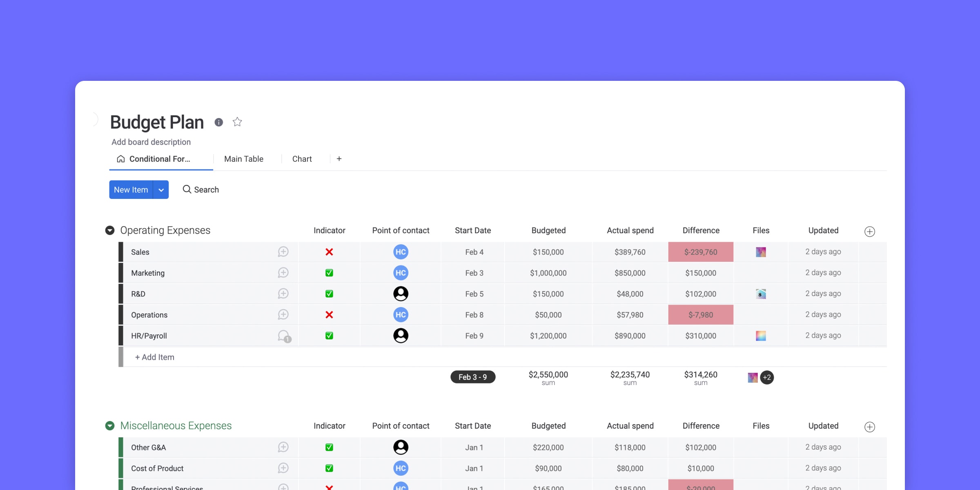
Task: Expand the Miscellaneous Expenses group arrow
Action: (x=110, y=425)
